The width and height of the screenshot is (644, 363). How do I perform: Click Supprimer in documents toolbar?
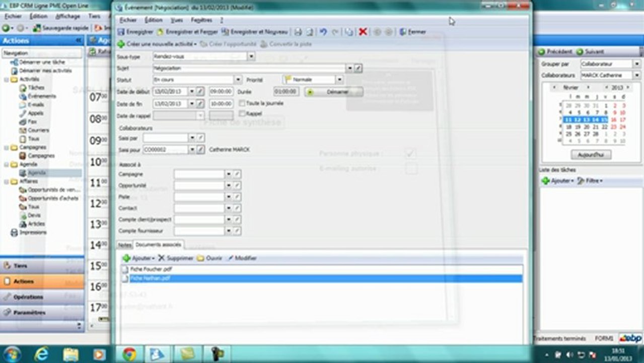pos(176,258)
